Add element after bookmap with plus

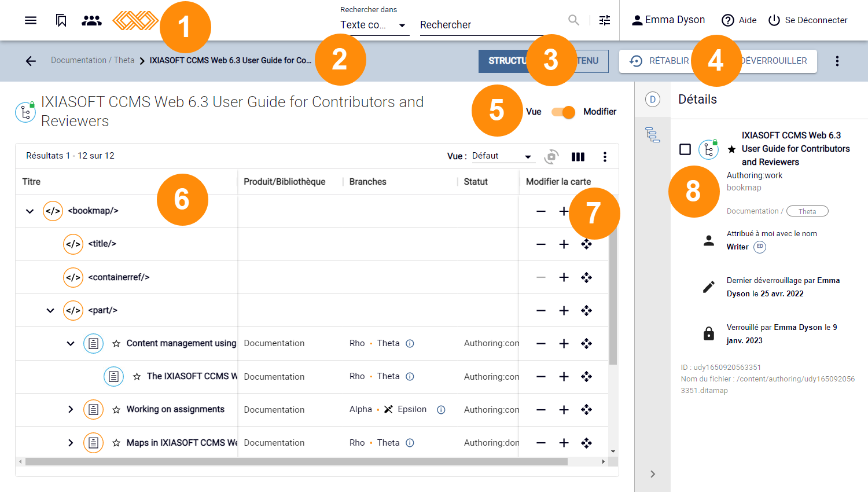coord(564,211)
